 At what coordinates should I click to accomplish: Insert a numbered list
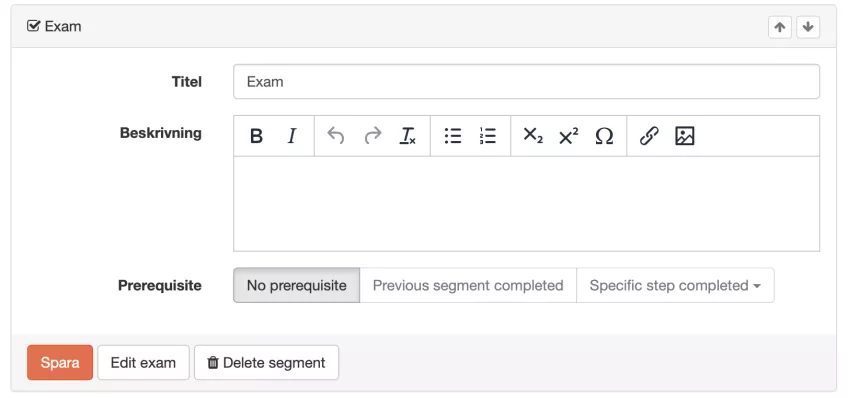(488, 136)
